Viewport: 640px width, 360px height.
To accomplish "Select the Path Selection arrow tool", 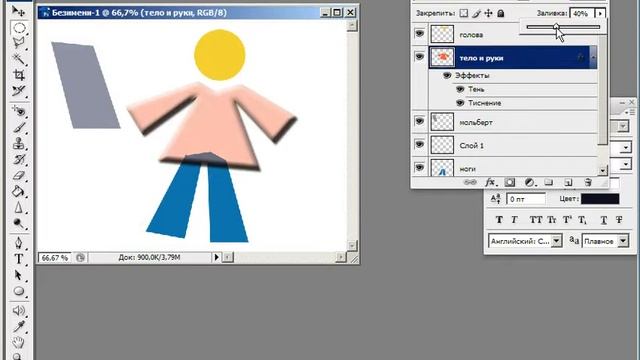I will click(x=19, y=276).
